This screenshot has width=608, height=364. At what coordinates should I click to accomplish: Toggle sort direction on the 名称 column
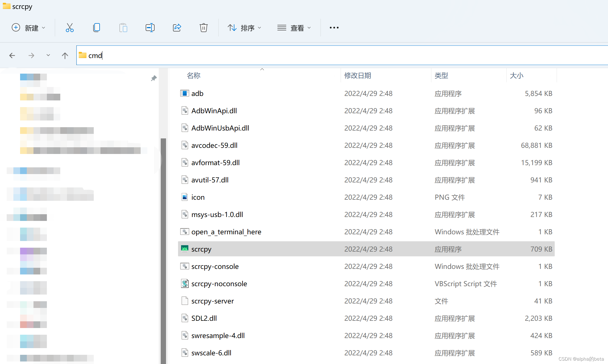click(x=194, y=75)
